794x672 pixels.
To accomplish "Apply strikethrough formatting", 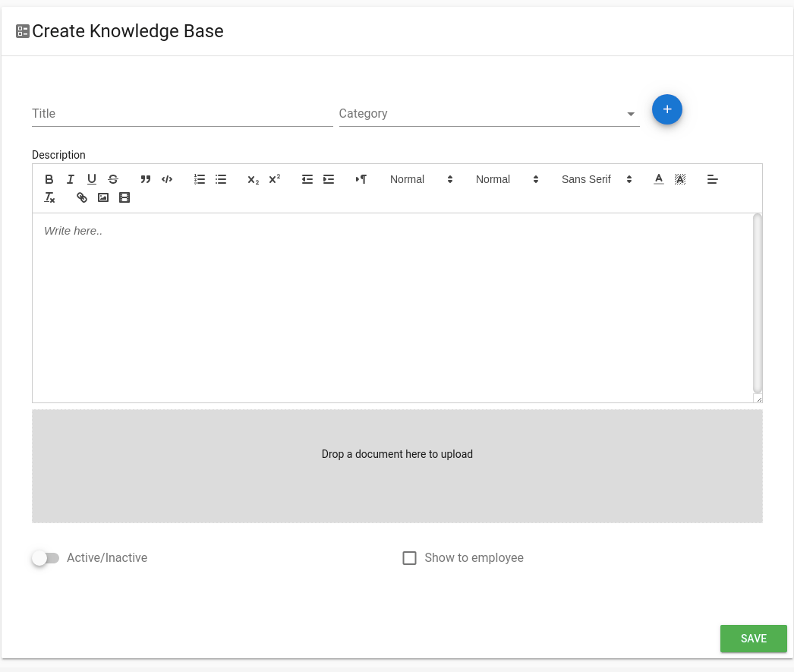I will coord(113,179).
